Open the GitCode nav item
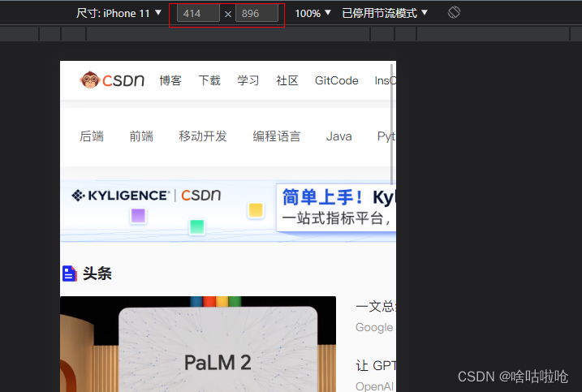The image size is (582, 392). tap(337, 80)
